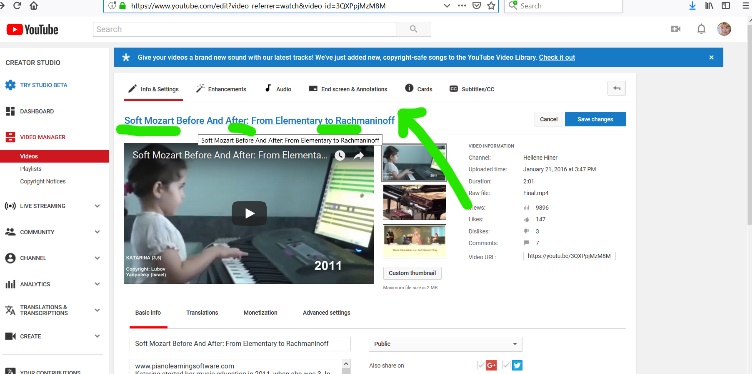This screenshot has height=374, width=752.
Task: Click the YouTube logo
Action: pos(32,30)
